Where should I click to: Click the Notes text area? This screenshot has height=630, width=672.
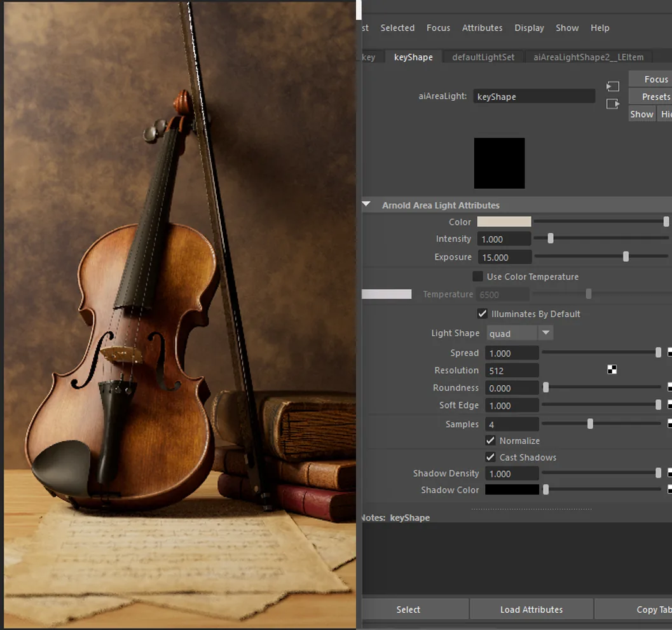[x=517, y=558]
